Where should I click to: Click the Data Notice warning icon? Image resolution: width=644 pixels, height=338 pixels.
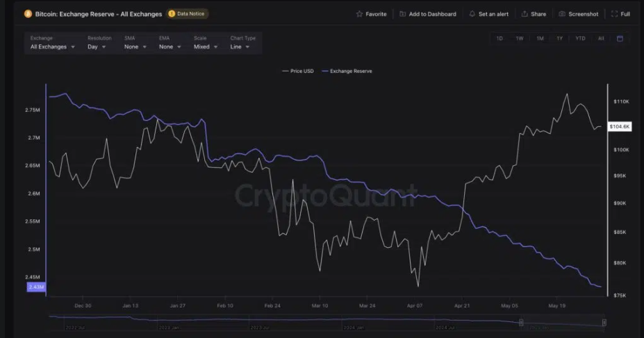pos(172,14)
